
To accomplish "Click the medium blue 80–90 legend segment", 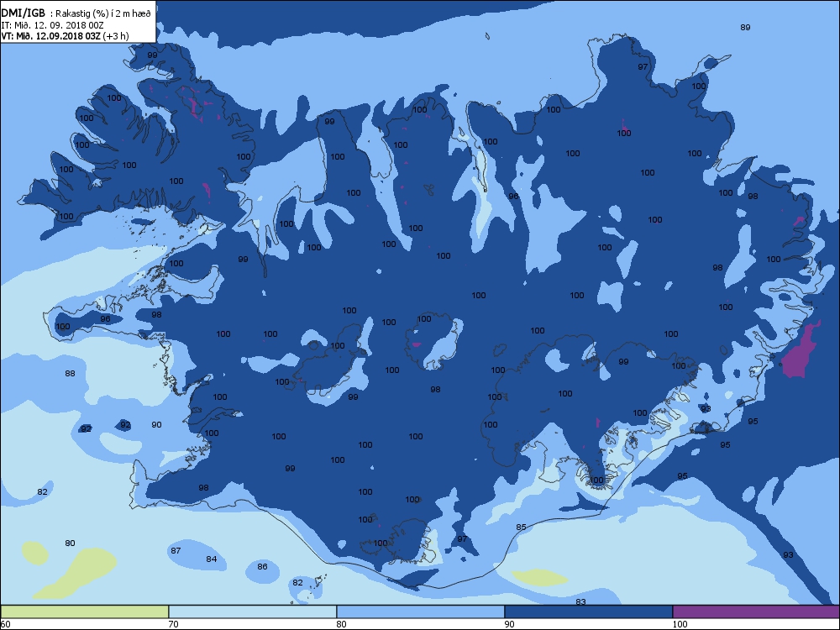I will (x=421, y=612).
